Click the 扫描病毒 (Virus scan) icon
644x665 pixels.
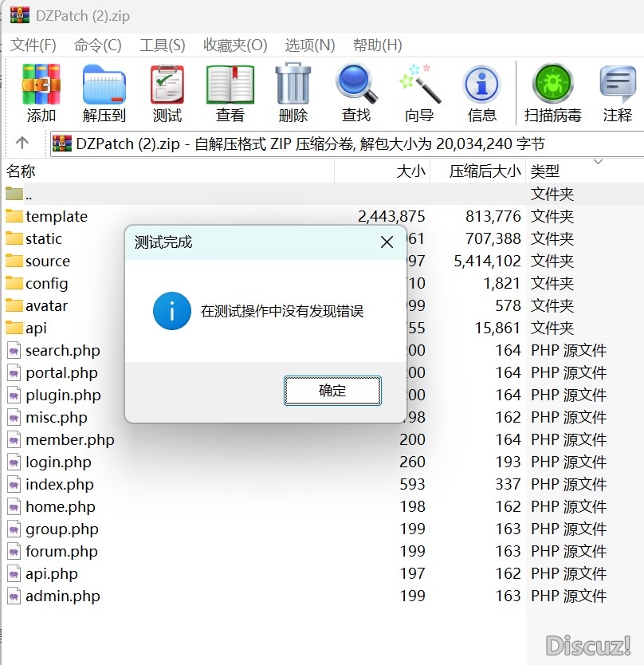(553, 83)
